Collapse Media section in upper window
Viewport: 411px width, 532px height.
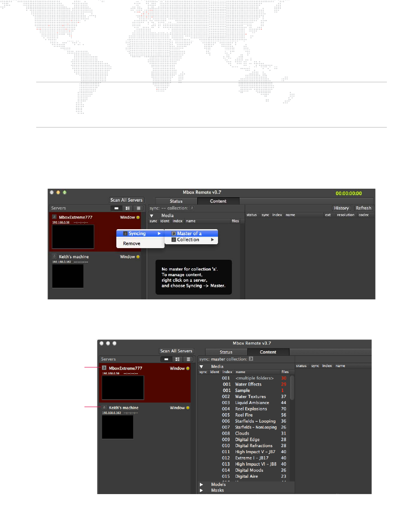pyautogui.click(x=152, y=216)
